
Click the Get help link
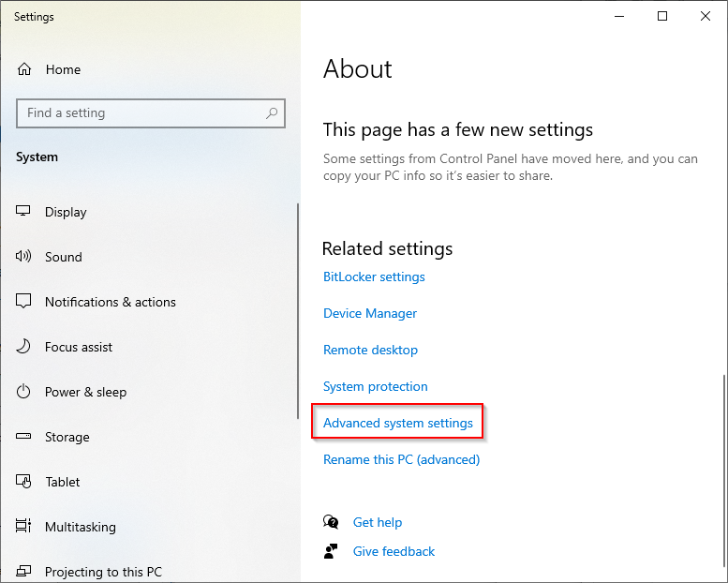coord(378,522)
